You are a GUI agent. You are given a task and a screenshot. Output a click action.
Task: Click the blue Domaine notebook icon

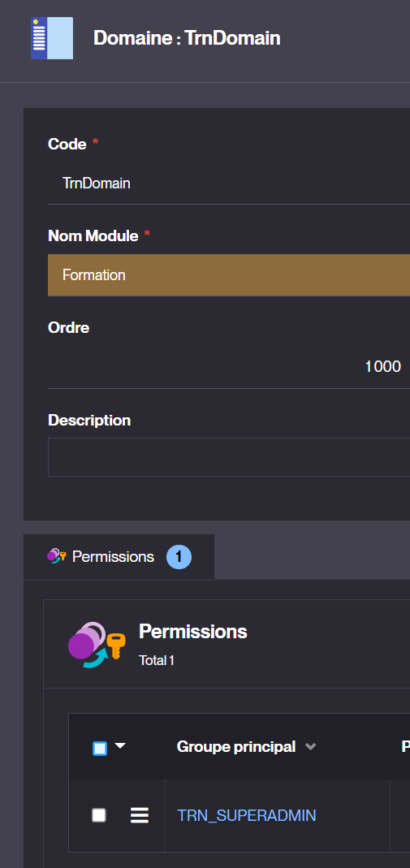(x=52, y=38)
